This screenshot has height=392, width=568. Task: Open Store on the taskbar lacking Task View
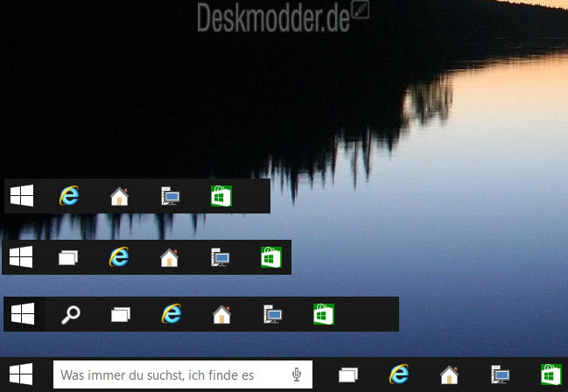tap(221, 196)
